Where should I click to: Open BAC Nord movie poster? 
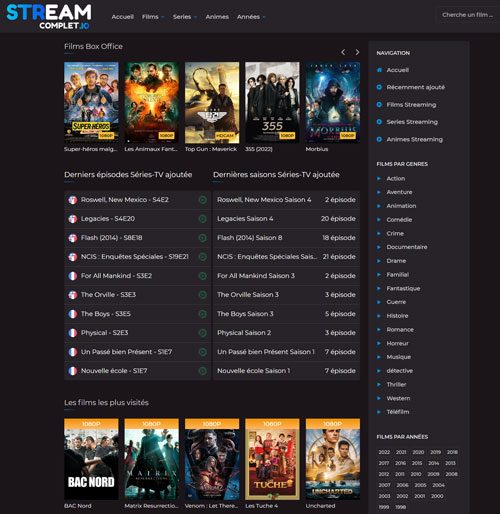point(91,459)
